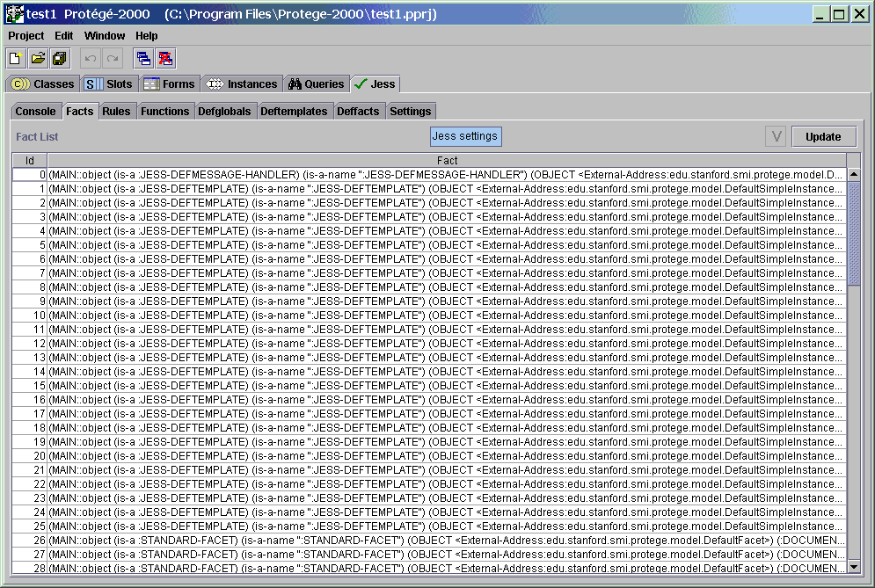The width and height of the screenshot is (875, 588).
Task: Click the cascade windows toolbar icon
Action: 143,59
